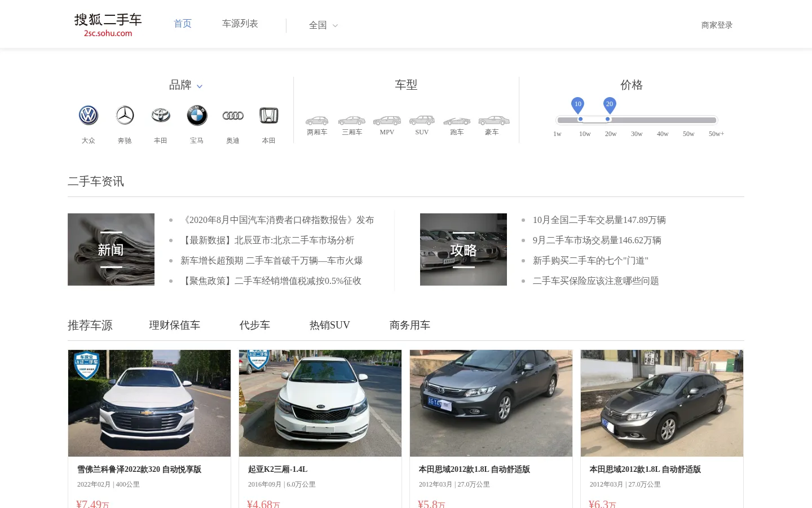Open the 全国 region selector

click(323, 25)
